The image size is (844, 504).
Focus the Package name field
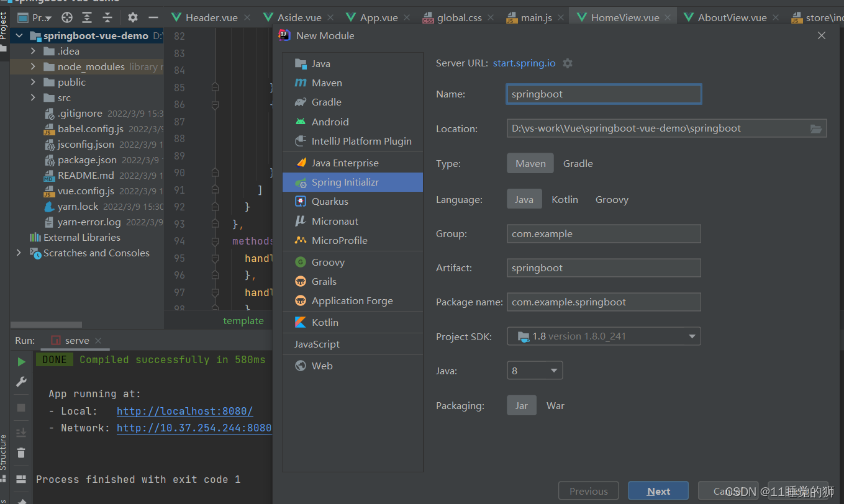pos(604,302)
